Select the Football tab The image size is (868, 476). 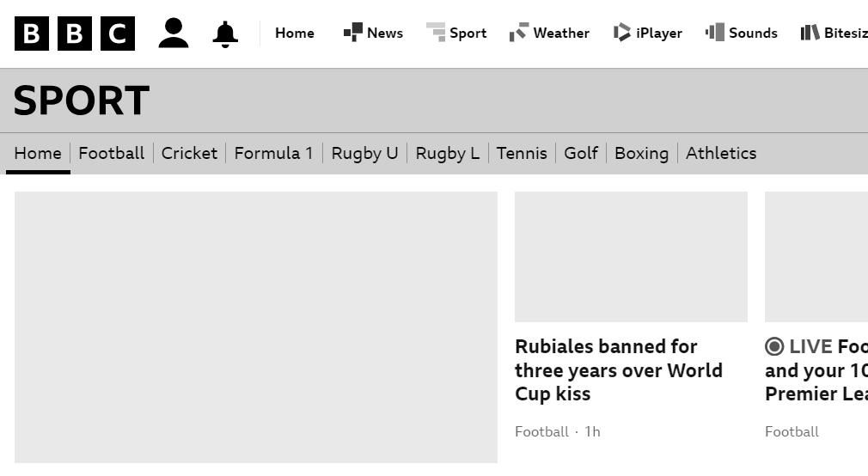111,153
